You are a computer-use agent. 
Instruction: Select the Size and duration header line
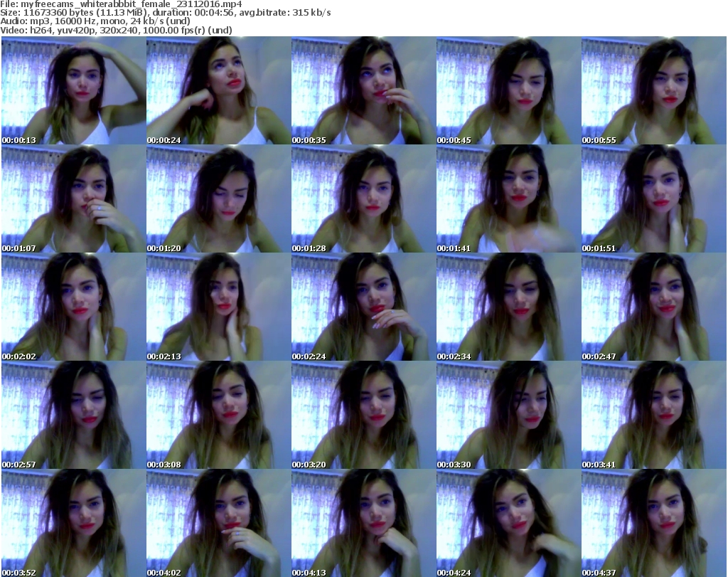coord(166,13)
